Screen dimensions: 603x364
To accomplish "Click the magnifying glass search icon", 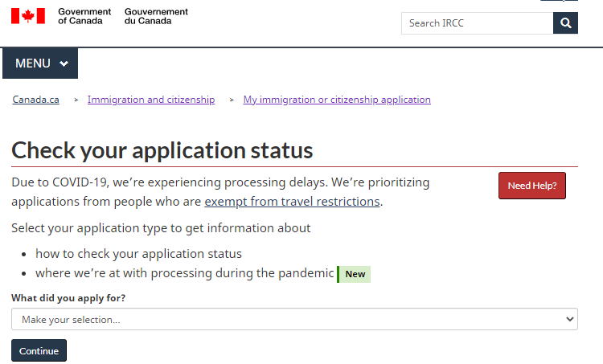I will [x=565, y=23].
